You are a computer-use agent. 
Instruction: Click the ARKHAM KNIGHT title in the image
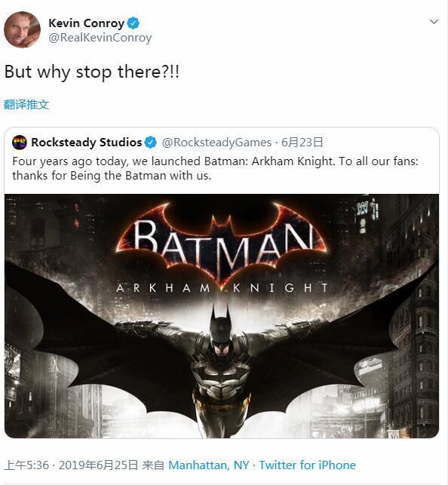click(x=222, y=288)
